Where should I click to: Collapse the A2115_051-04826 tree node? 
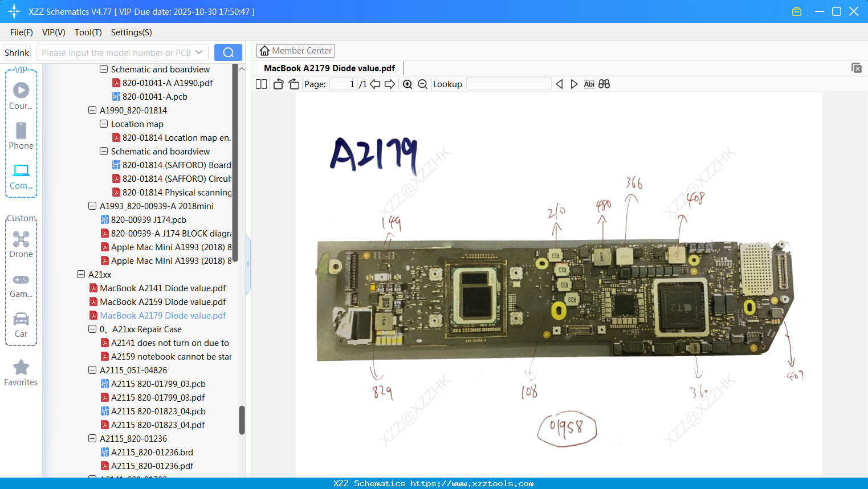[x=92, y=370]
